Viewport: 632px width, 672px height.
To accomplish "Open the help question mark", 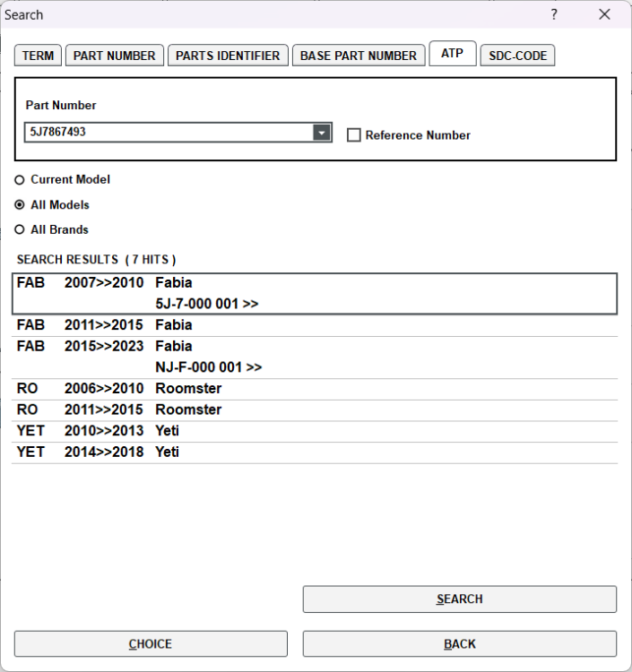I will coord(554,14).
